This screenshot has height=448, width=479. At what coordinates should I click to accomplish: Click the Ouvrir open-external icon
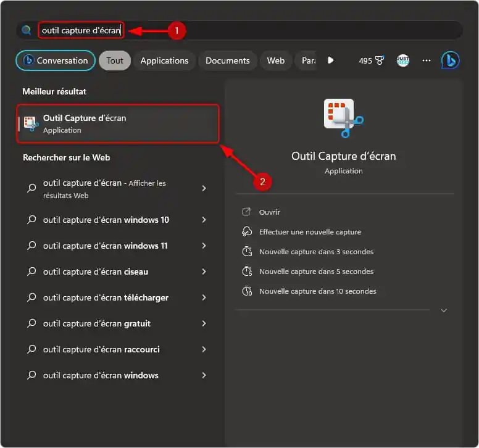click(246, 212)
